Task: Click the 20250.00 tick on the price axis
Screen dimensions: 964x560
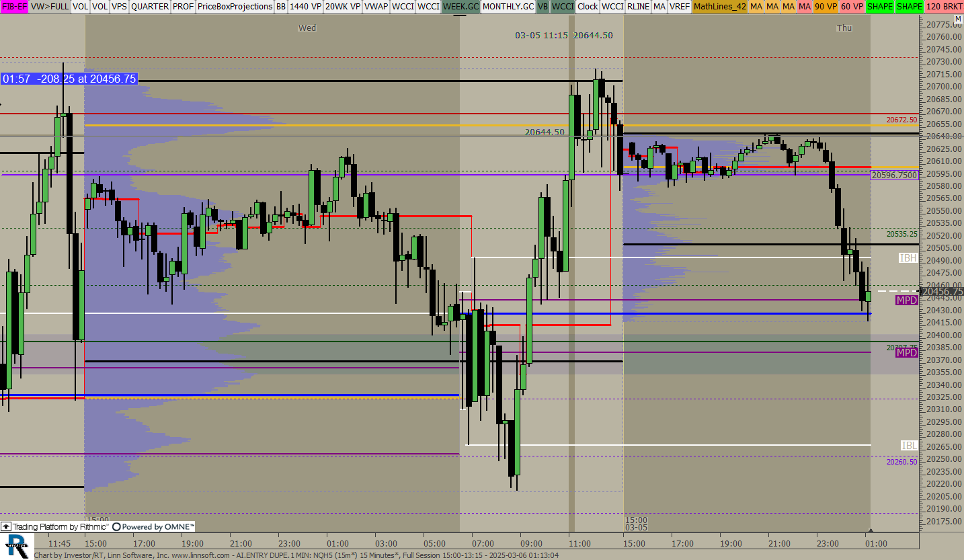Action: coord(945,459)
